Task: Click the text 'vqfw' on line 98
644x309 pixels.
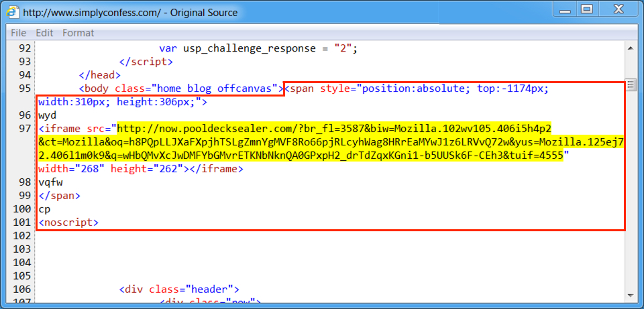Action: [x=50, y=182]
